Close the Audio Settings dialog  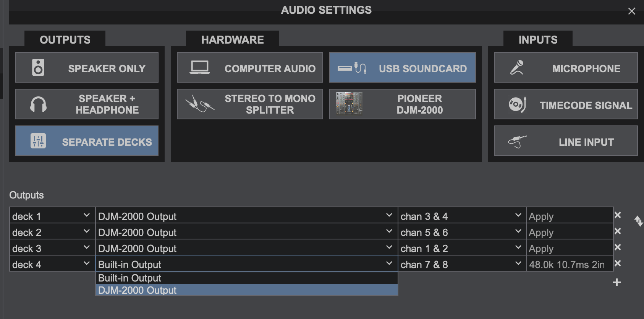pyautogui.click(x=632, y=11)
